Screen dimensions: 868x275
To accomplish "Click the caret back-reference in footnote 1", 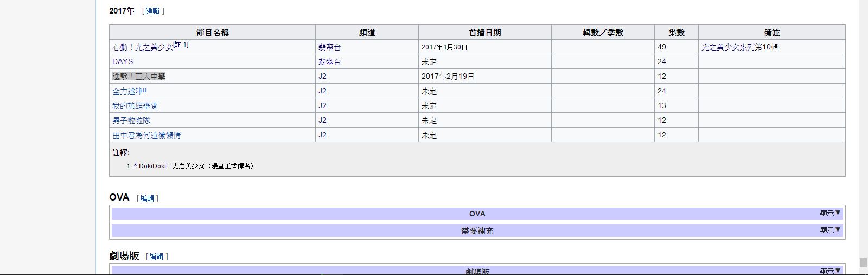I will pos(135,166).
